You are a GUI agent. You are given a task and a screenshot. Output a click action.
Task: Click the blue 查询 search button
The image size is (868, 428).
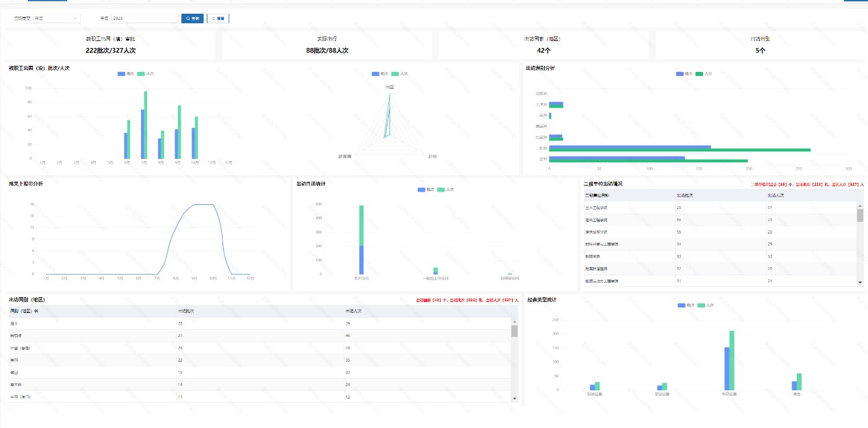pyautogui.click(x=192, y=18)
